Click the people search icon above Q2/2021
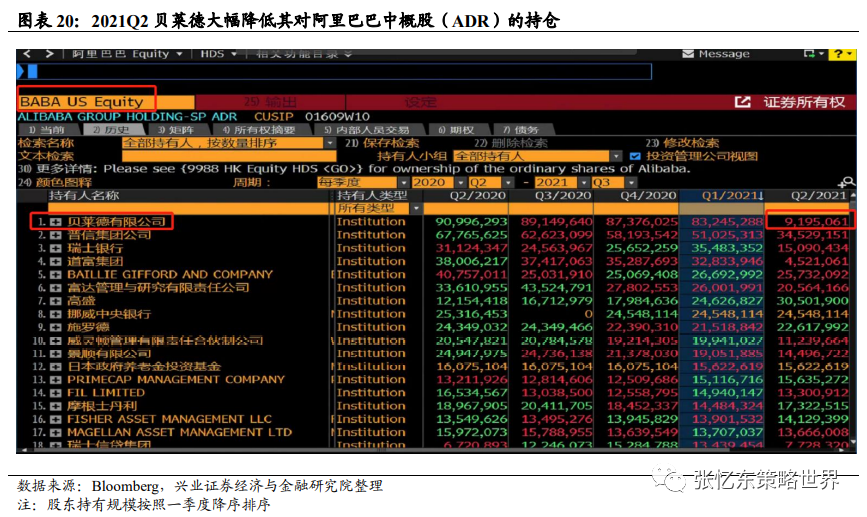The image size is (867, 517). pyautogui.click(x=847, y=182)
